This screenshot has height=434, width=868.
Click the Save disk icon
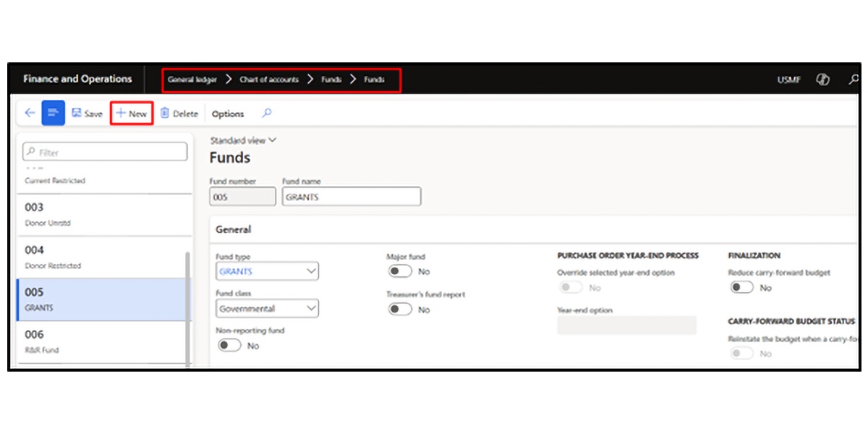pos(77,114)
